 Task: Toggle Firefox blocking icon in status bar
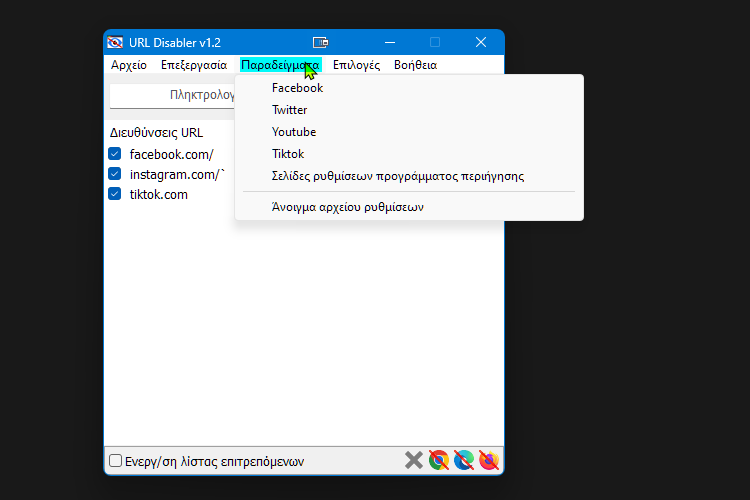pyautogui.click(x=489, y=460)
